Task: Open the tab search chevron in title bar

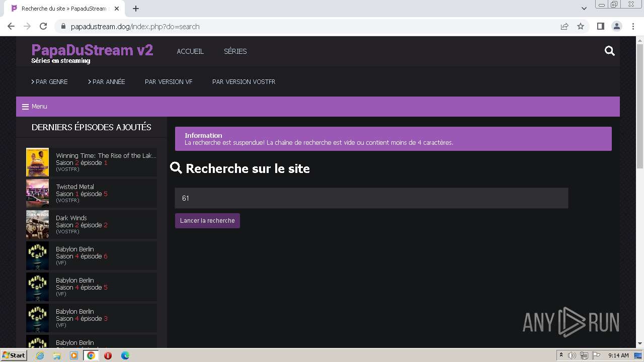Action: point(584,9)
